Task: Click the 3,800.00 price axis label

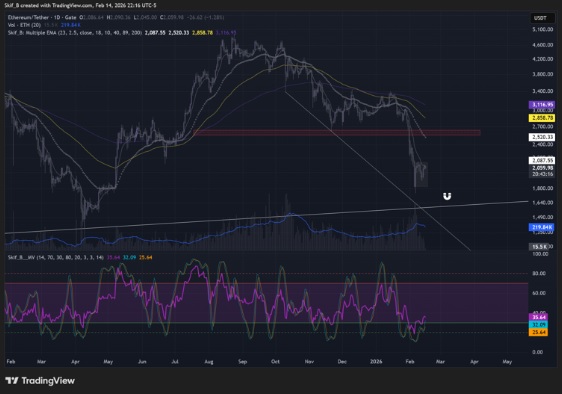Action: point(543,74)
